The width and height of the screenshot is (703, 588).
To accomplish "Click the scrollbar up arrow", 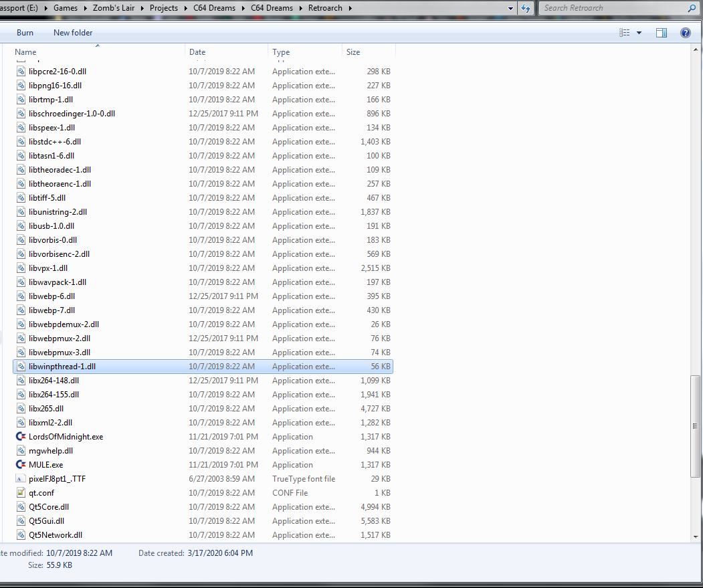I will (x=696, y=50).
